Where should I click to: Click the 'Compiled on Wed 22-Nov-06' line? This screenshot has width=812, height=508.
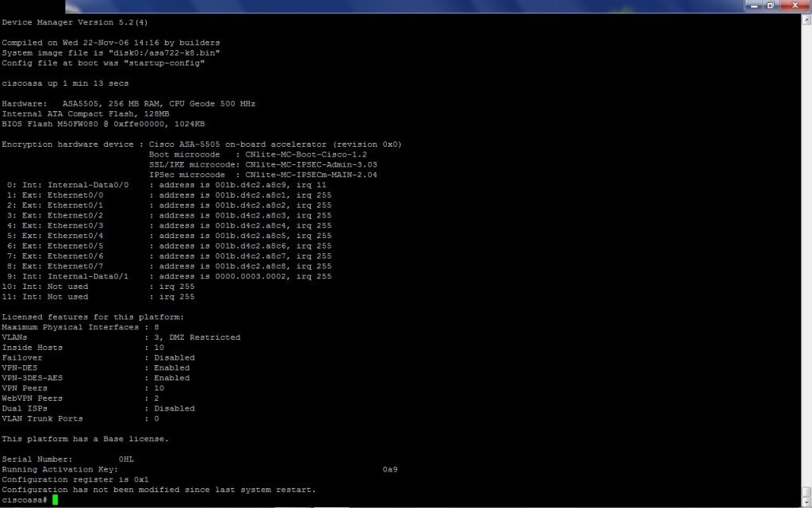[x=111, y=43]
